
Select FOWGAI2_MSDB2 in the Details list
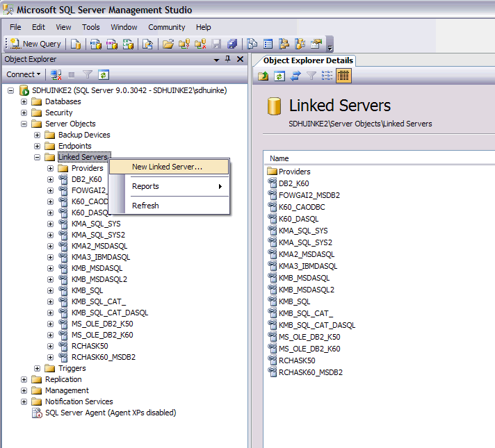click(x=309, y=195)
